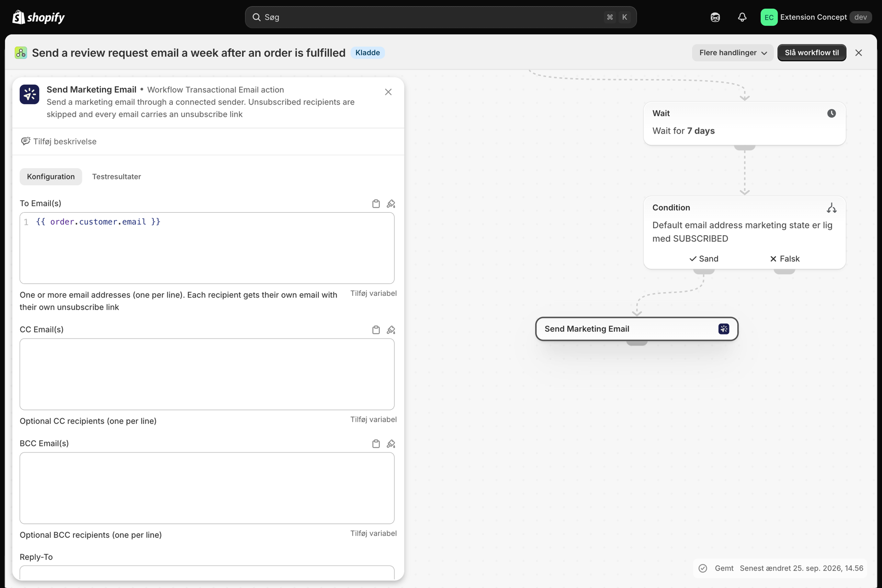The image size is (882, 588).
Task: Click the Wait for 7 days text
Action: [x=683, y=131]
